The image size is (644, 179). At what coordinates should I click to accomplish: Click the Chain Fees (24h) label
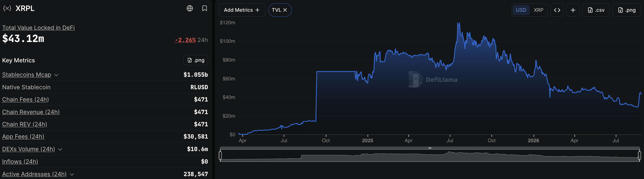[x=26, y=99]
